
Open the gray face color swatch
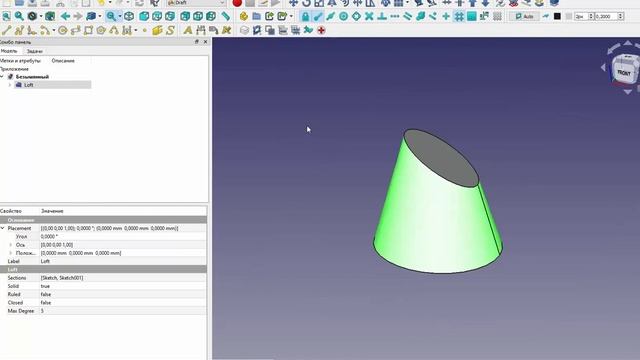coord(569,16)
